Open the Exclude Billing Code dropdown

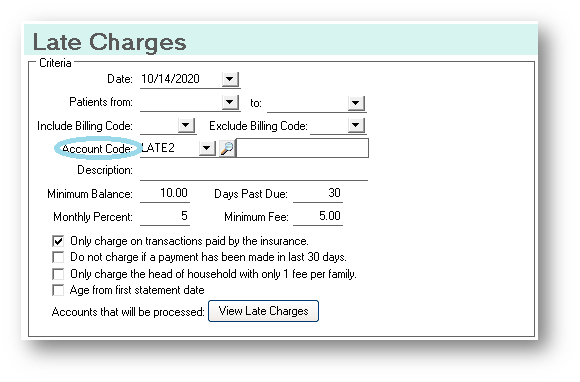tap(356, 125)
